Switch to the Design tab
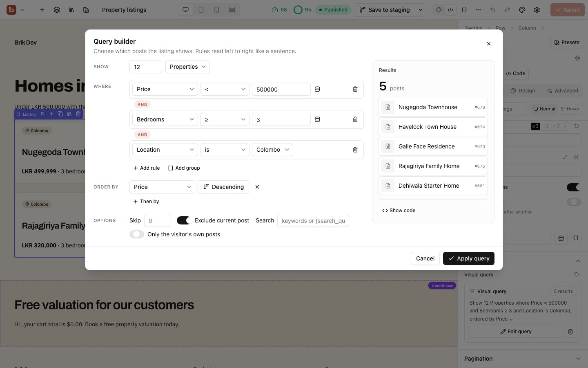 (523, 91)
